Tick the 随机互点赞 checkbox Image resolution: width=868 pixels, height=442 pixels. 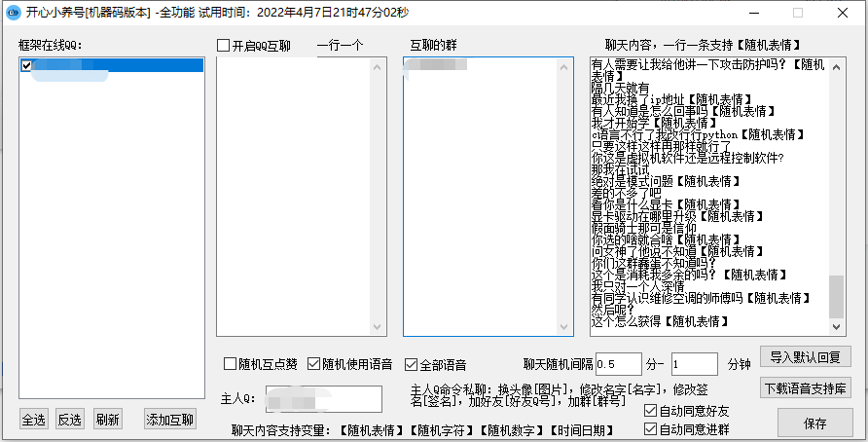[x=231, y=364]
